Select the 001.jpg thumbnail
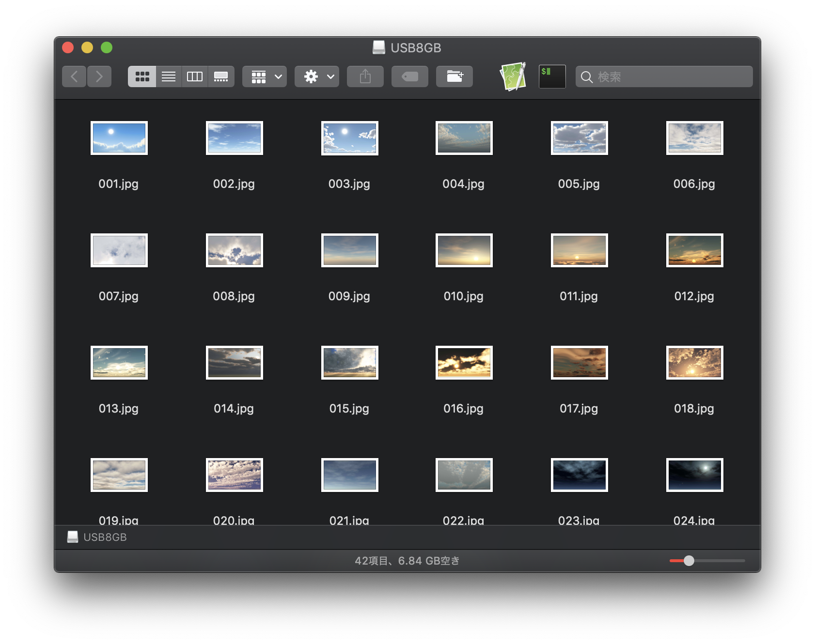 click(x=119, y=138)
